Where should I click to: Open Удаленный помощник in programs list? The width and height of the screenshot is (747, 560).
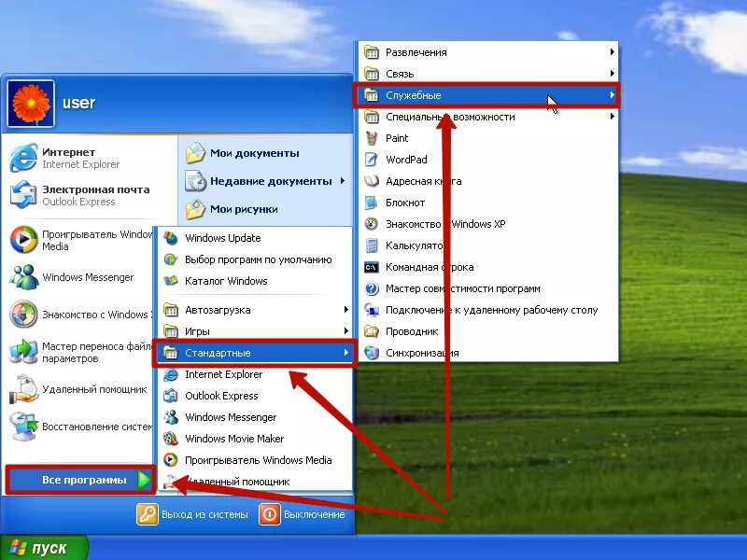(255, 482)
